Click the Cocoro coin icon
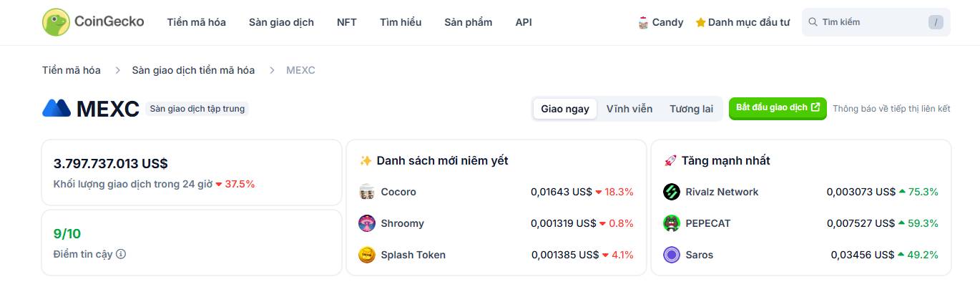This screenshot has height=302, width=980. [367, 192]
